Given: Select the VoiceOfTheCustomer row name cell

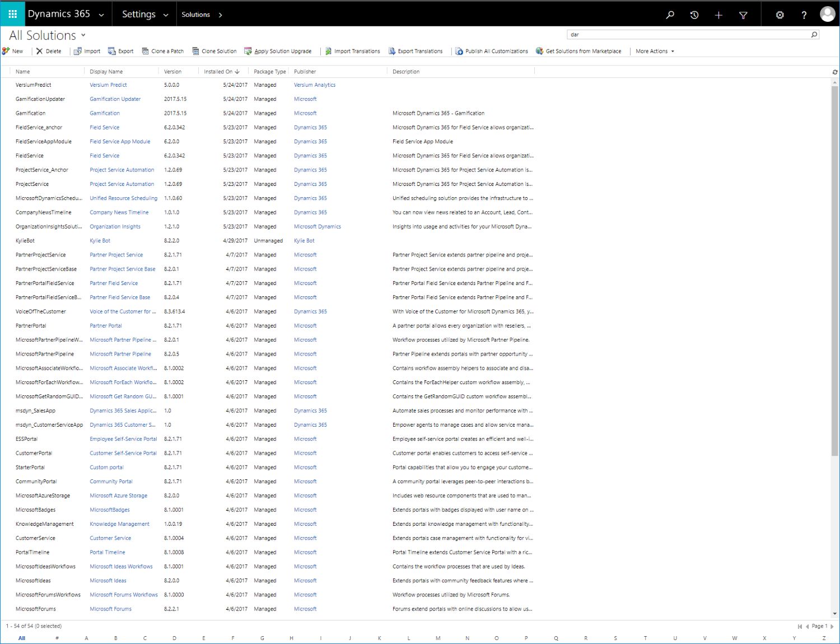Looking at the screenshot, I should (x=41, y=311).
